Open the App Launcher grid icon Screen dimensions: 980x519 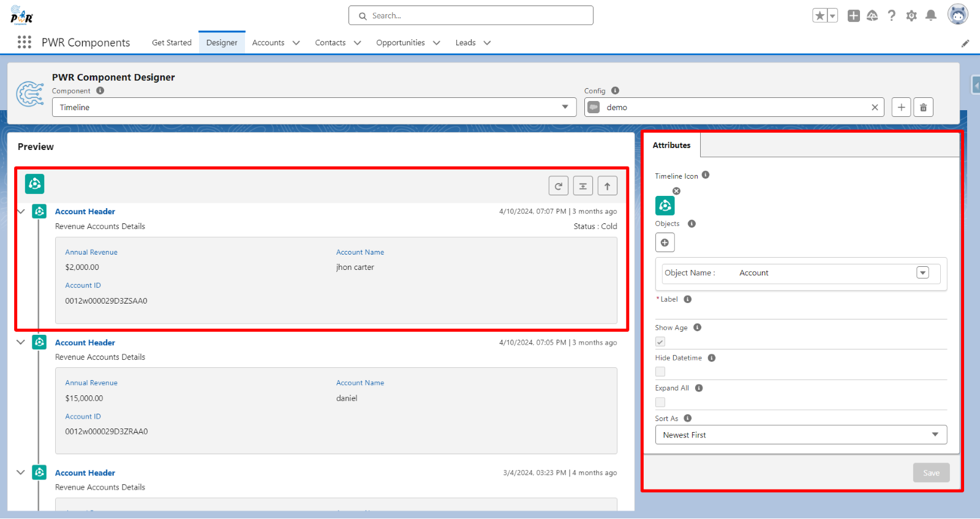[x=24, y=42]
